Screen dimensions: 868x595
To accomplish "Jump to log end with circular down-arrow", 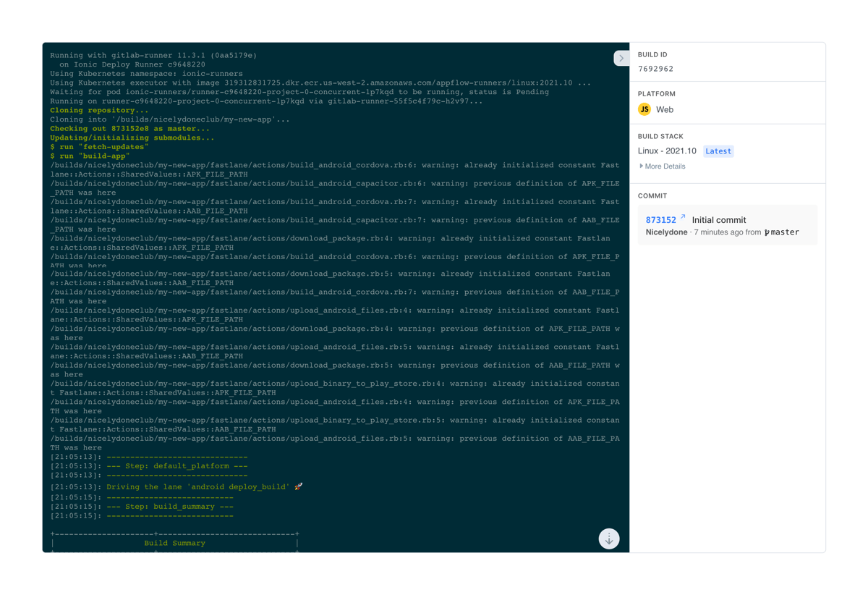I will [609, 539].
